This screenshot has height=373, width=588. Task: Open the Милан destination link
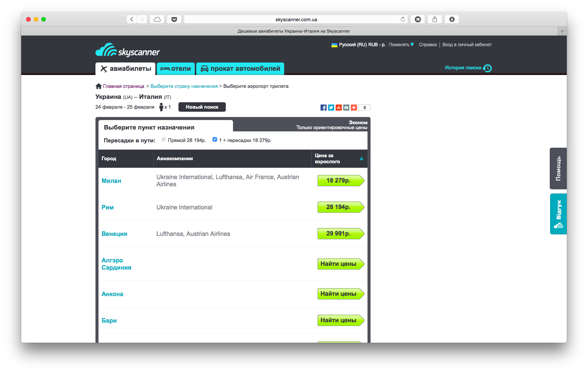pos(111,181)
